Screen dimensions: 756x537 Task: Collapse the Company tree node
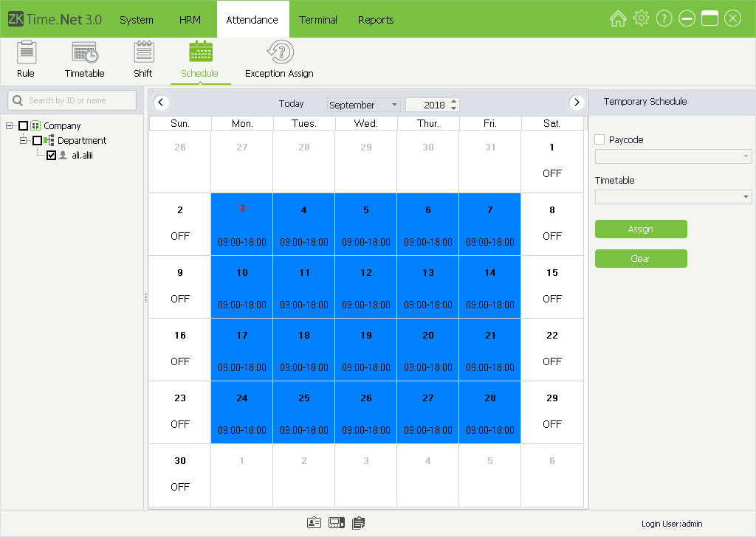coord(10,126)
